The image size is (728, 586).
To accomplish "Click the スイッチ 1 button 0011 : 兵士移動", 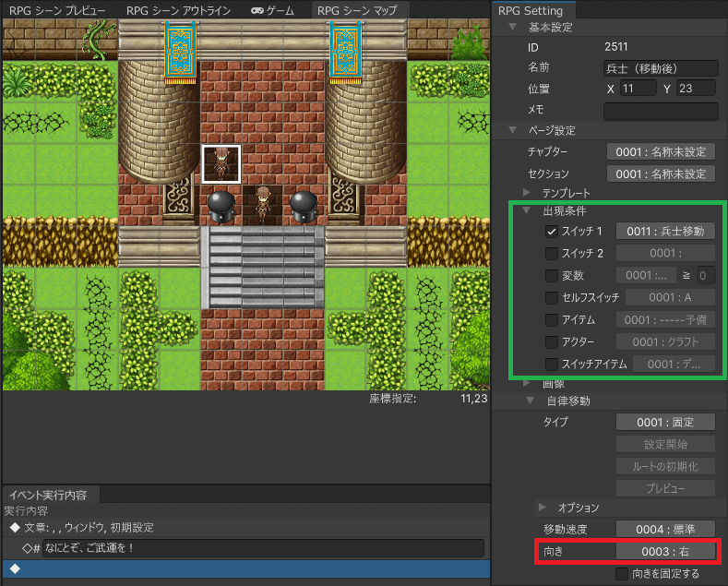I will pyautogui.click(x=665, y=231).
